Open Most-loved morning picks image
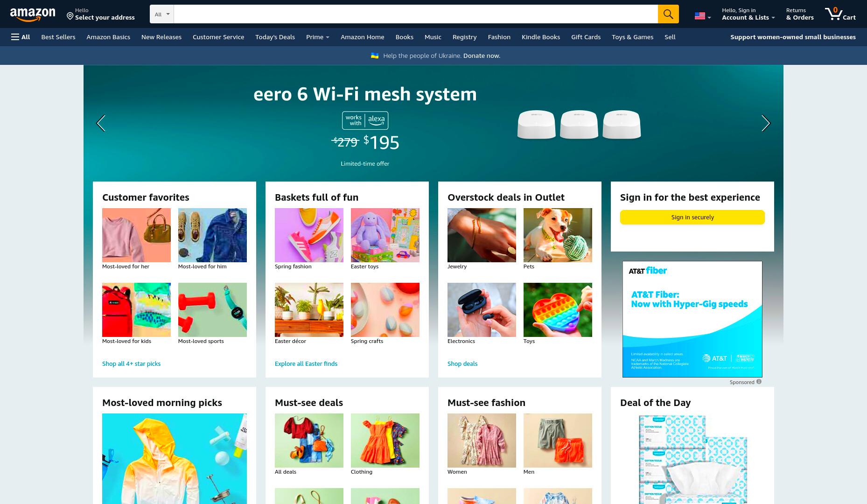This screenshot has height=504, width=867. 175,459
